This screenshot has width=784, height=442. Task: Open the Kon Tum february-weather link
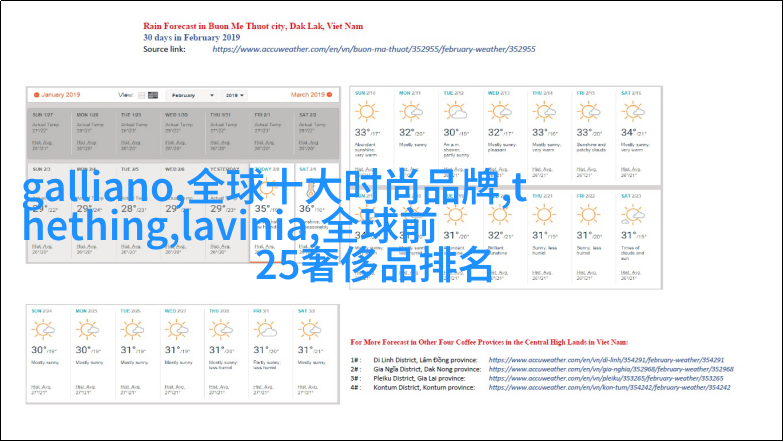(x=609, y=387)
